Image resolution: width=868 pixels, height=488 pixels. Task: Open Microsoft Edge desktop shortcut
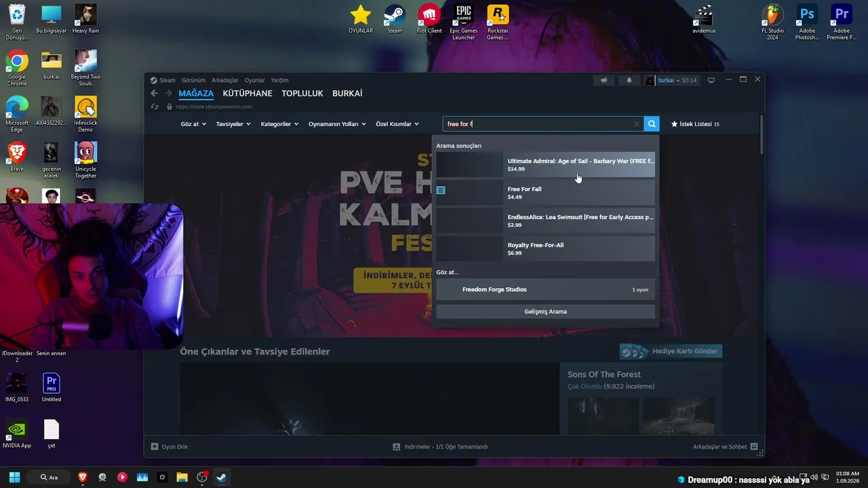[17, 114]
